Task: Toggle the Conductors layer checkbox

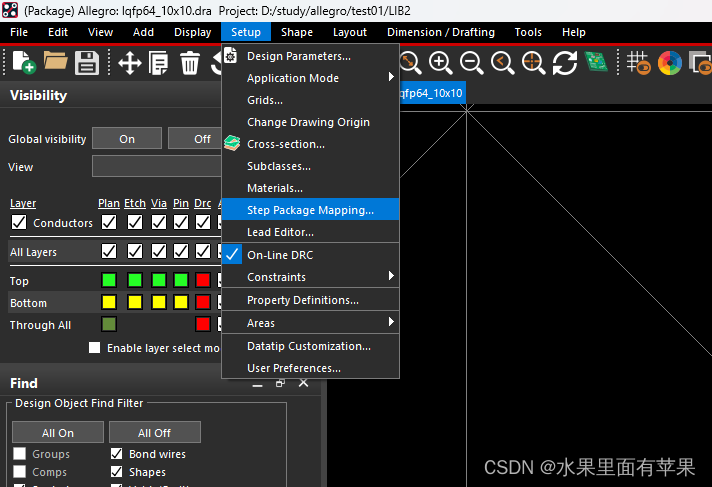Action: click(x=19, y=223)
